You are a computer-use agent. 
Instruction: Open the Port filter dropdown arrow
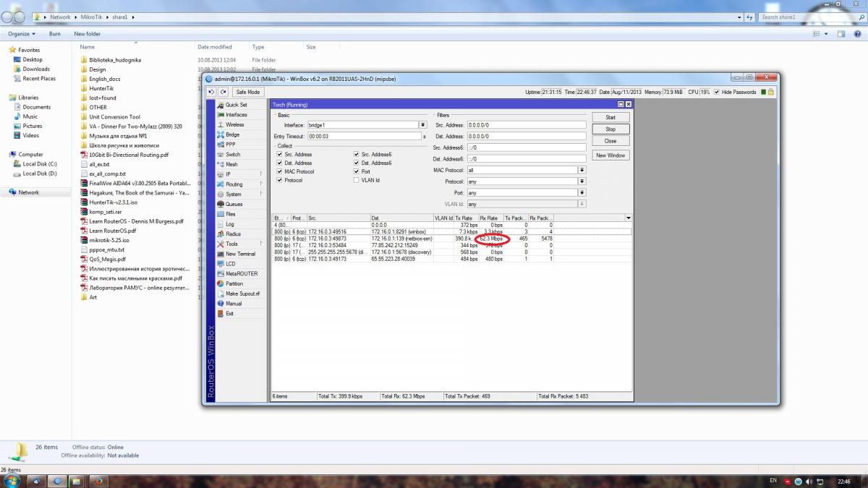(582, 193)
